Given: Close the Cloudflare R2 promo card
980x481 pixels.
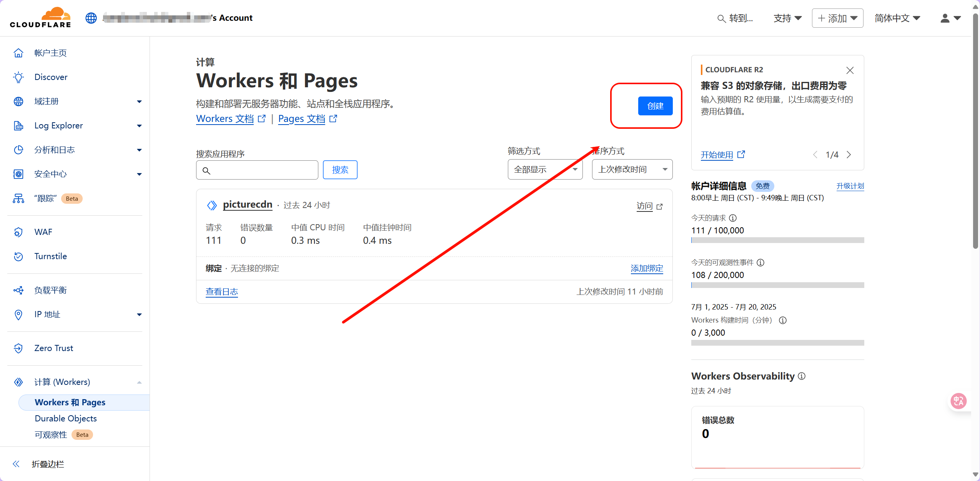Looking at the screenshot, I should (850, 70).
